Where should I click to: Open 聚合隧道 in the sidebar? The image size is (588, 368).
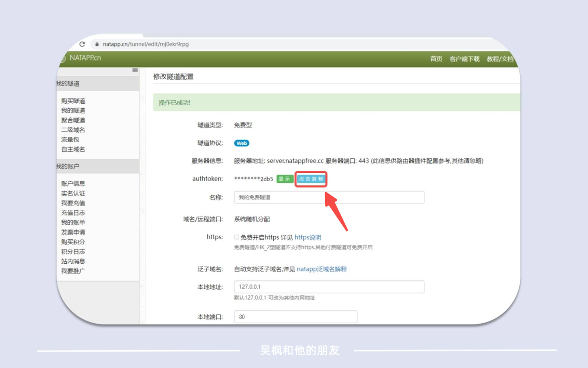tap(73, 120)
